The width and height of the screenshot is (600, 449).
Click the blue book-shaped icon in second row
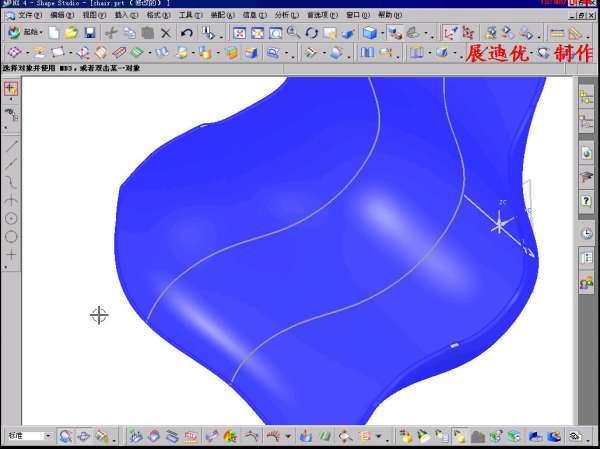[367, 52]
